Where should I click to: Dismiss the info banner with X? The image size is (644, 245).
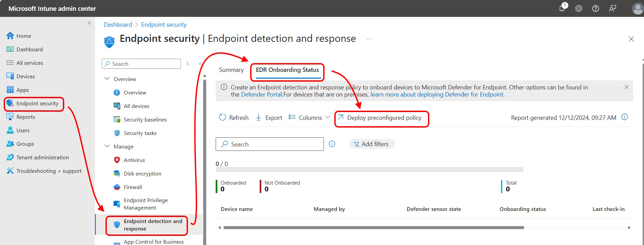626,87
